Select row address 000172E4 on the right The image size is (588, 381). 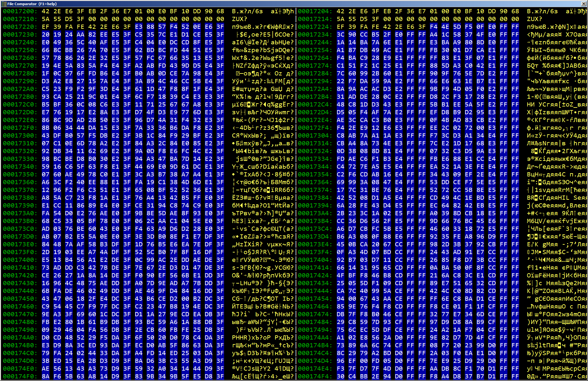pyautogui.click(x=315, y=120)
